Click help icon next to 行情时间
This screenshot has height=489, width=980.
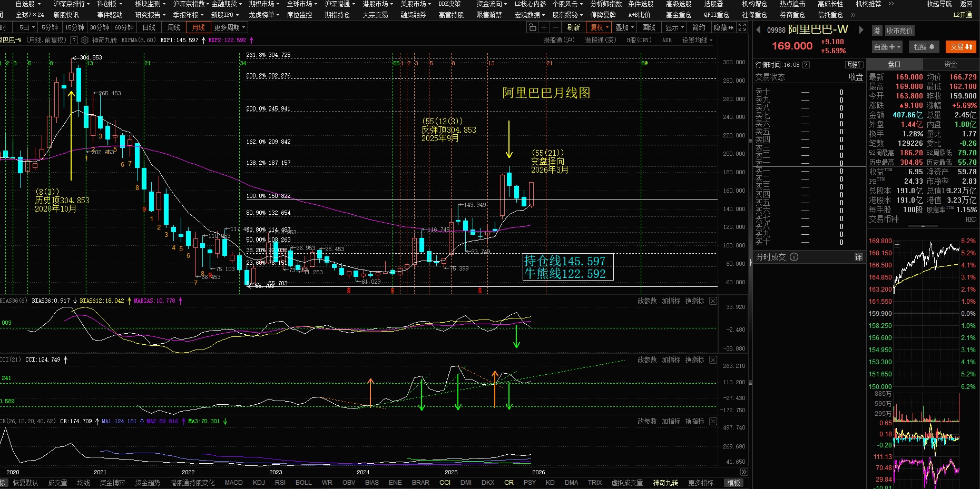[806, 65]
